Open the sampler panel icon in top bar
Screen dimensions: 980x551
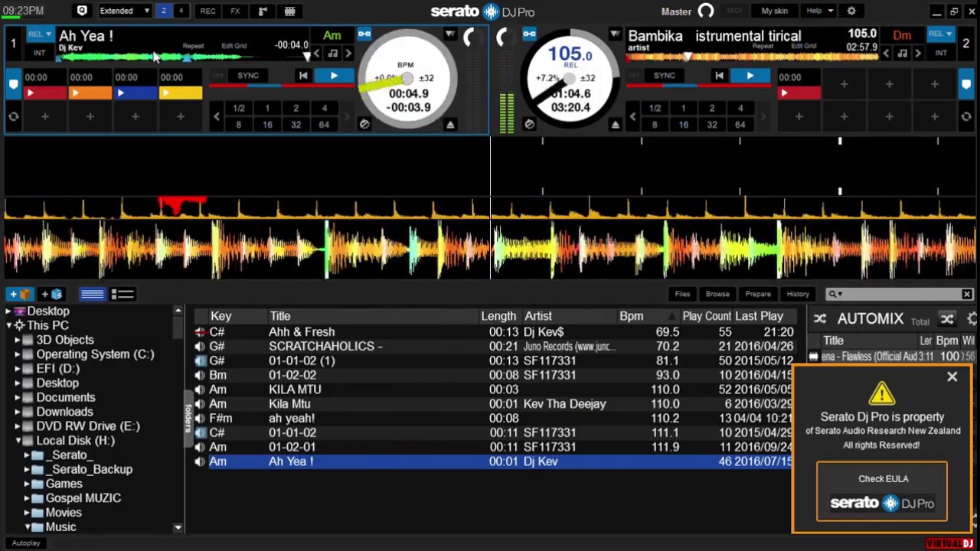pyautogui.click(x=263, y=11)
